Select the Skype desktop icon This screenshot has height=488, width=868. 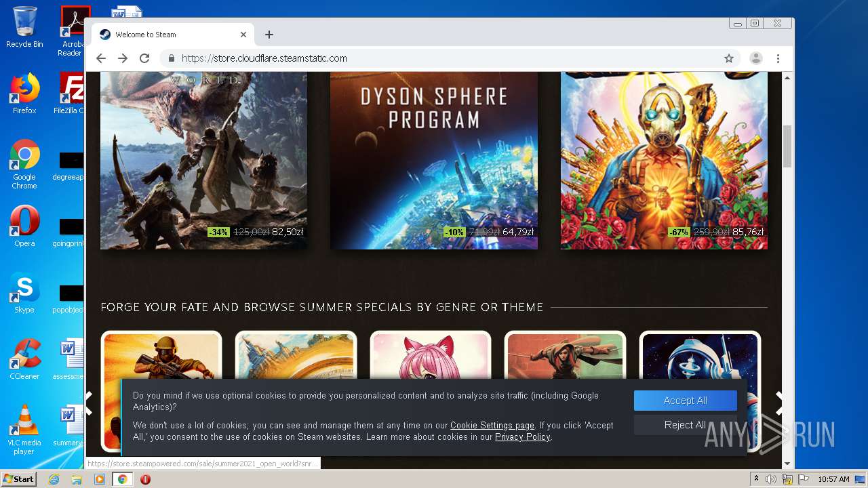click(24, 293)
